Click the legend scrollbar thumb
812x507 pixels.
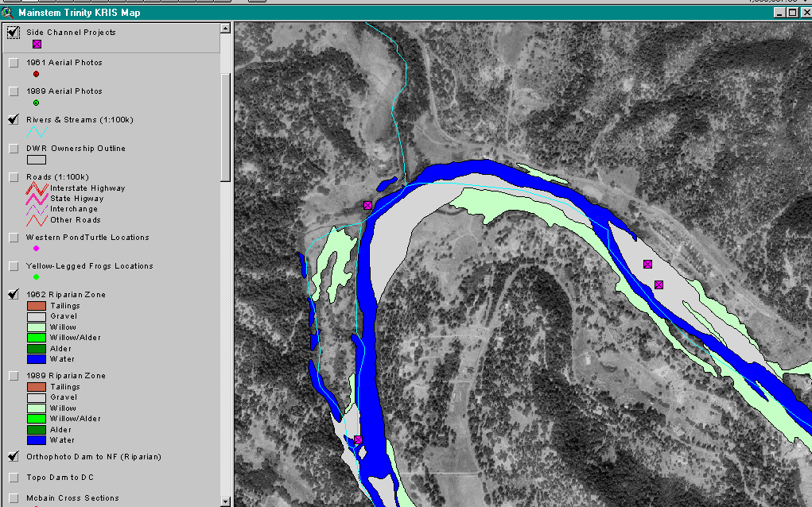click(225, 127)
